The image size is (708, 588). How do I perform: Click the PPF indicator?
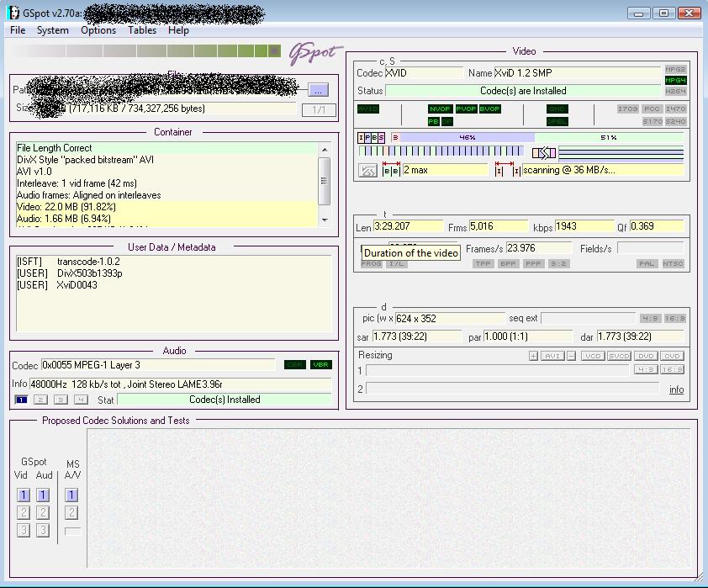[533, 264]
